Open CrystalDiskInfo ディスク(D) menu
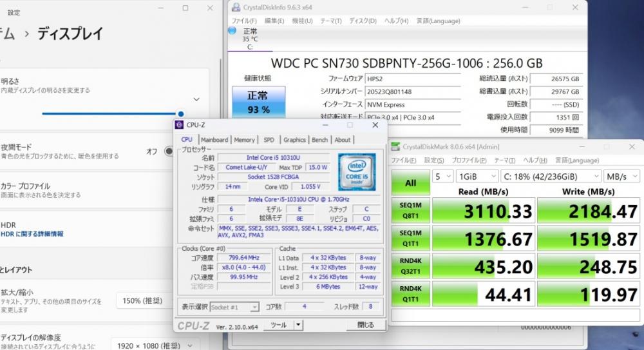644x350 pixels. (x=363, y=21)
